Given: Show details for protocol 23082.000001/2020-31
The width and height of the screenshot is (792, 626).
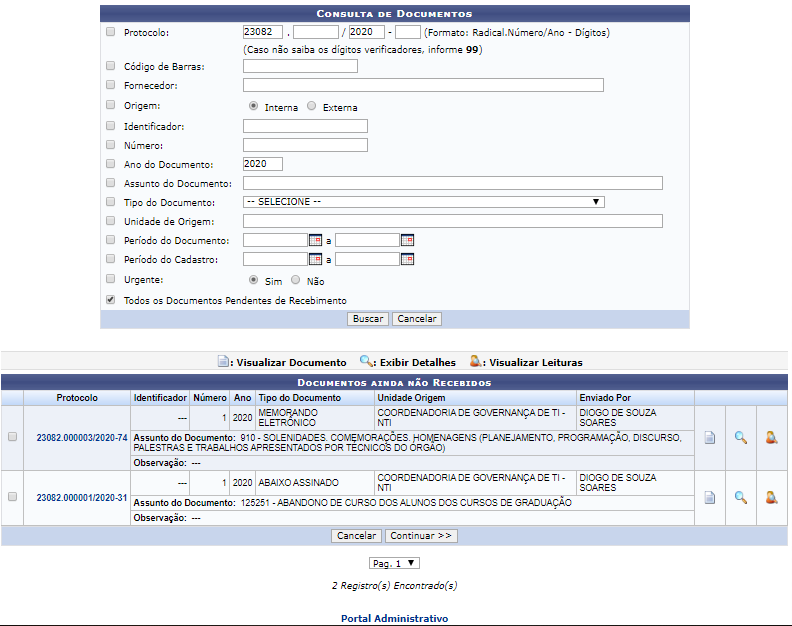Looking at the screenshot, I should tap(740, 498).
